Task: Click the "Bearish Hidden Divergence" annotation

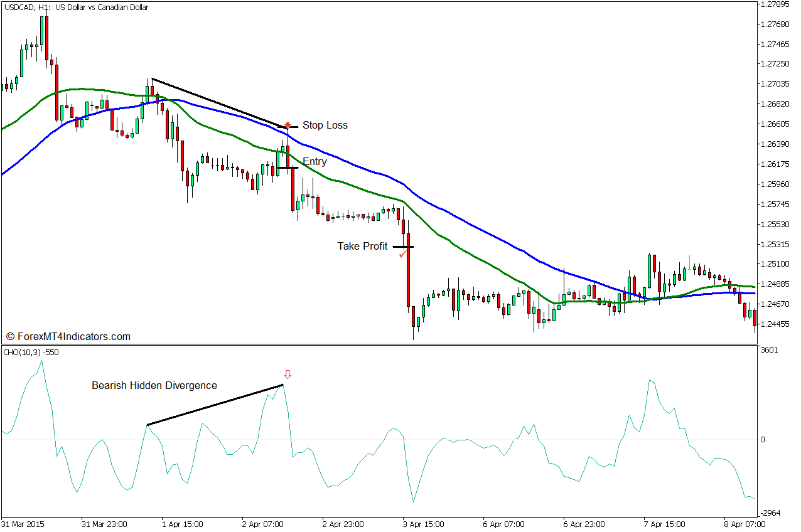Action: coord(154,385)
